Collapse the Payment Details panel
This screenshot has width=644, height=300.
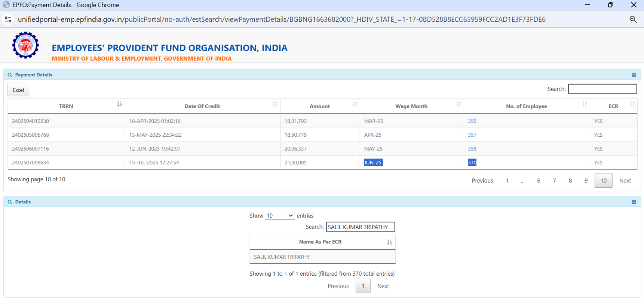click(634, 75)
